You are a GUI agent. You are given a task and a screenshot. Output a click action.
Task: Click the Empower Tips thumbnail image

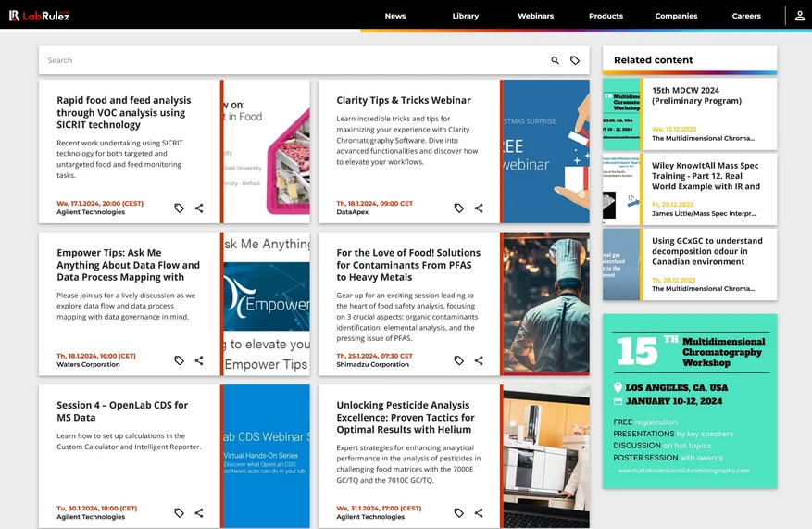[x=267, y=304]
